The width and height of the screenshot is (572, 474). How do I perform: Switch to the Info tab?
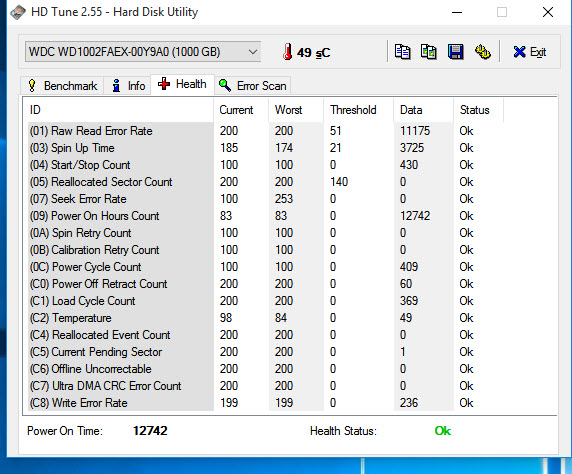point(127,86)
